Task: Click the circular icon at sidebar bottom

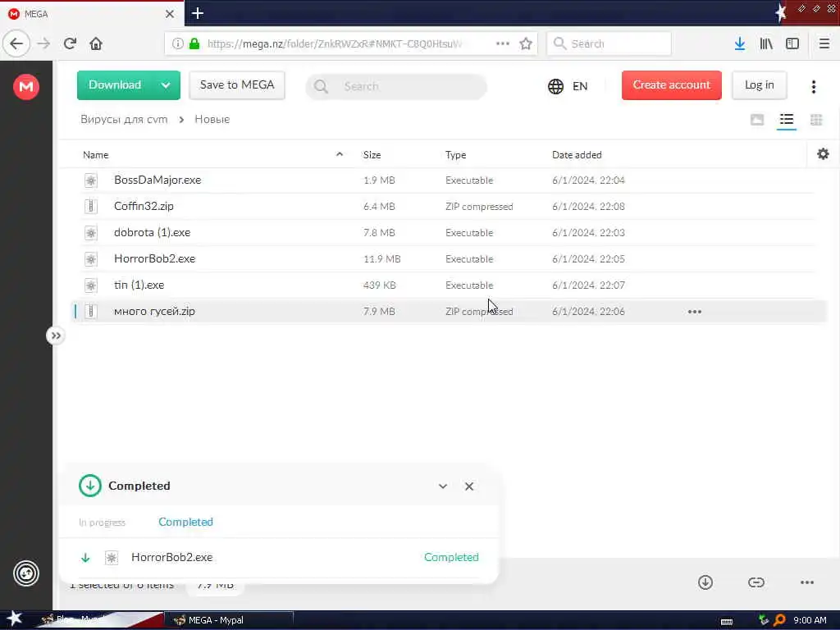Action: pyautogui.click(x=26, y=573)
